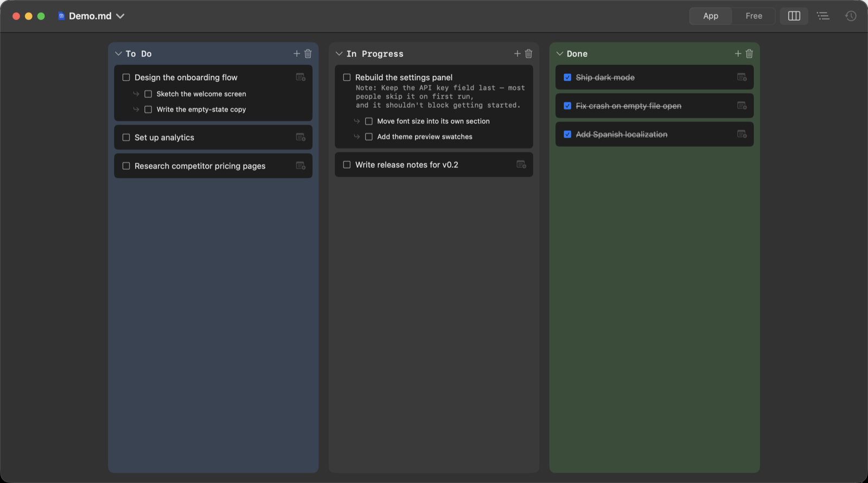Add a new card to To Do column
868x483 pixels.
[x=297, y=54]
